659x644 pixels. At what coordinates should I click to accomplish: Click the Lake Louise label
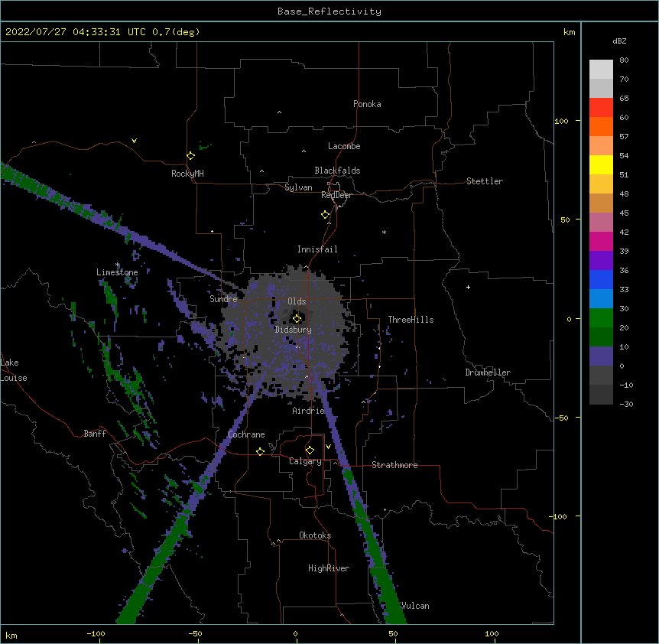click(14, 370)
